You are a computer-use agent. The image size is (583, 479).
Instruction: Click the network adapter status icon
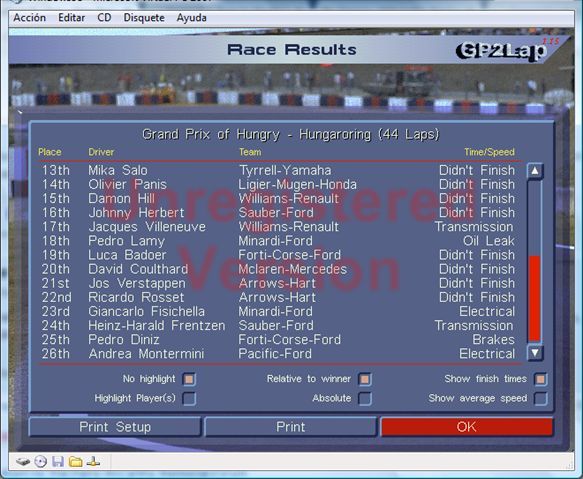pyautogui.click(x=93, y=462)
